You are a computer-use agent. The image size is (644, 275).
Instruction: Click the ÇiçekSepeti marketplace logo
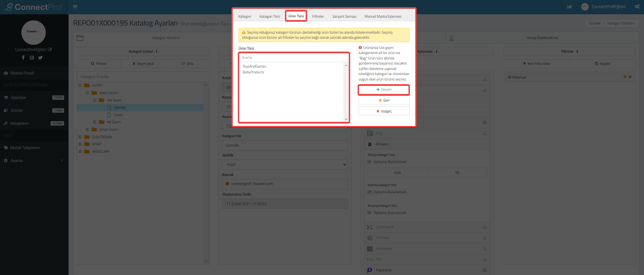tap(370, 227)
